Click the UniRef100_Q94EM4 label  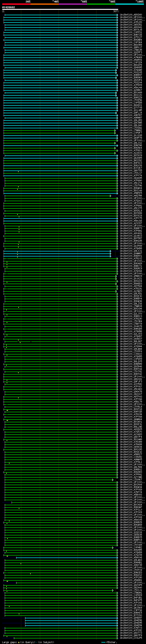(x=131, y=625)
